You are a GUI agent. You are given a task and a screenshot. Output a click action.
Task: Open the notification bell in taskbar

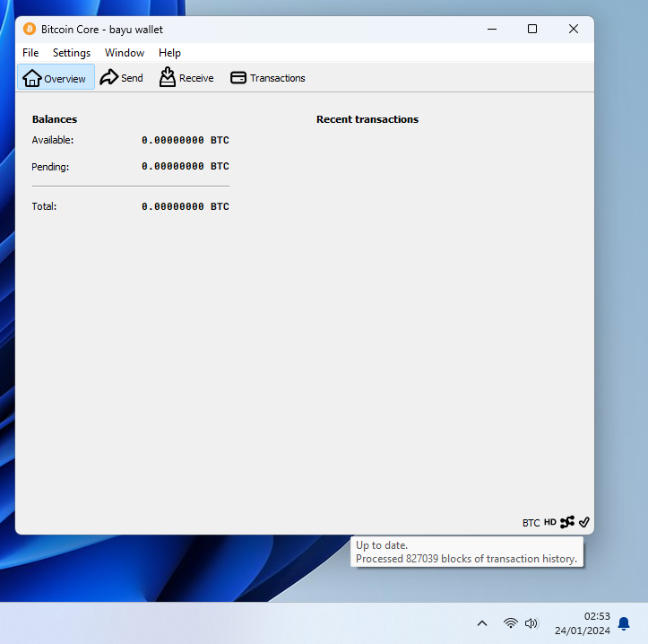pos(624,623)
